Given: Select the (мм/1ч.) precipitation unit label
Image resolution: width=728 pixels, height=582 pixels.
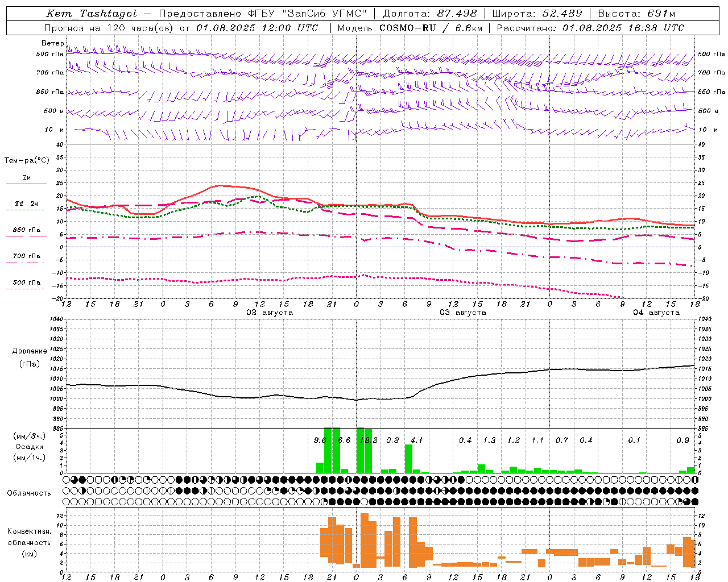Looking at the screenshot, I should pos(29,458).
